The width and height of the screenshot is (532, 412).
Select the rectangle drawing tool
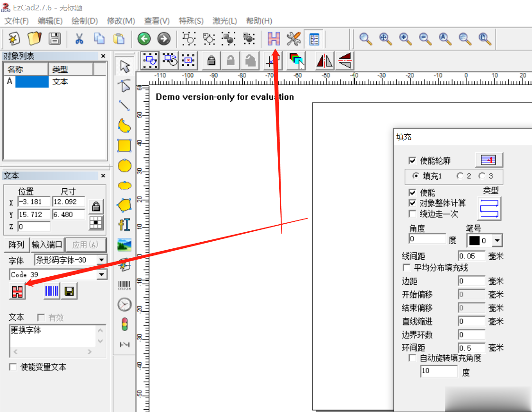(124, 146)
